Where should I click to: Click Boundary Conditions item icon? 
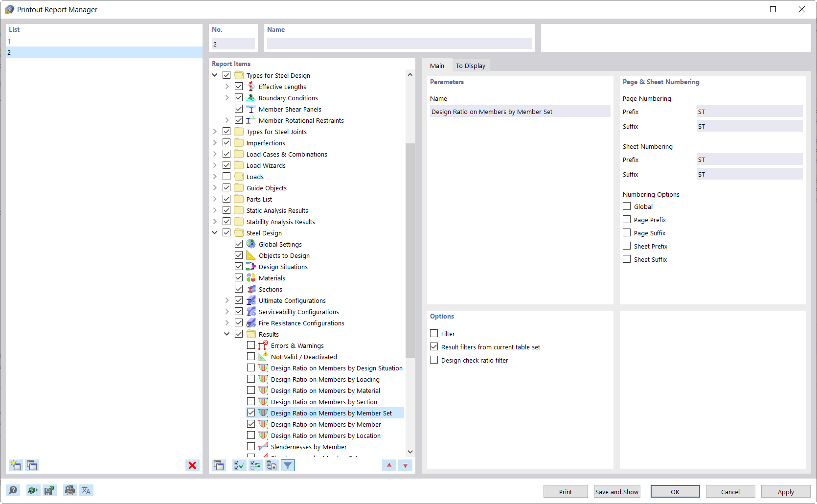[251, 98]
